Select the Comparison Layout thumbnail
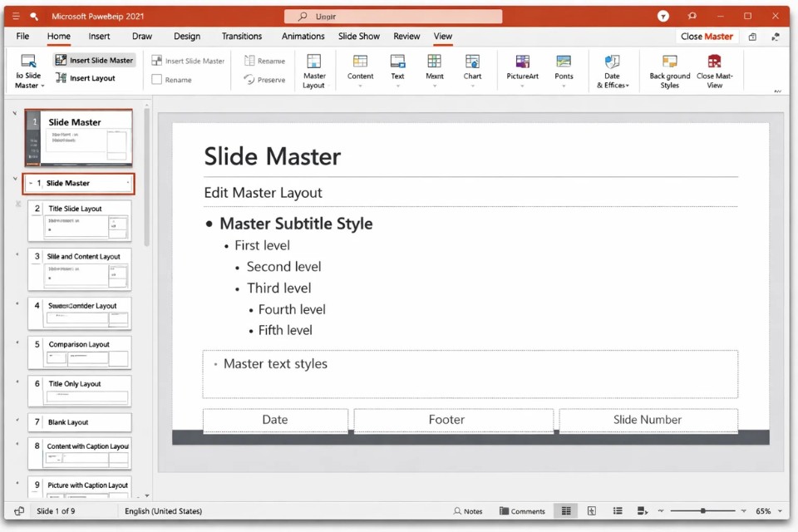 pos(79,352)
